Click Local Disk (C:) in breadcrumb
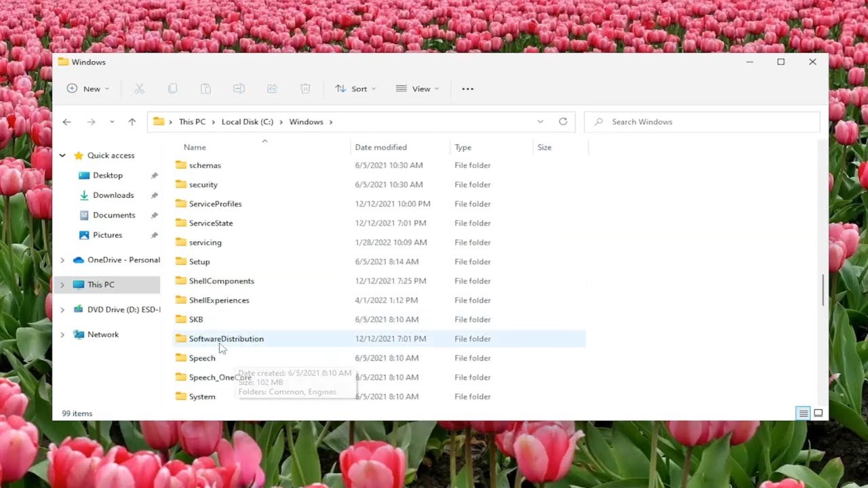Viewport: 868px width, 488px height. point(248,122)
